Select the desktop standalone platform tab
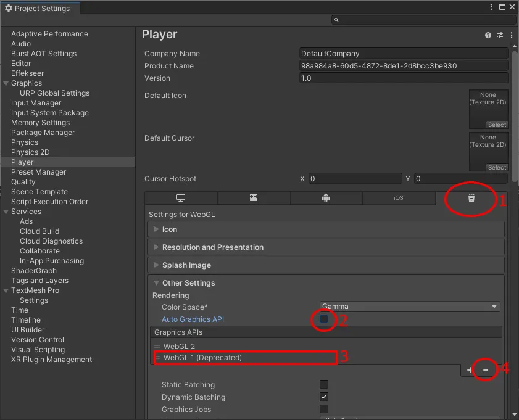 click(181, 198)
